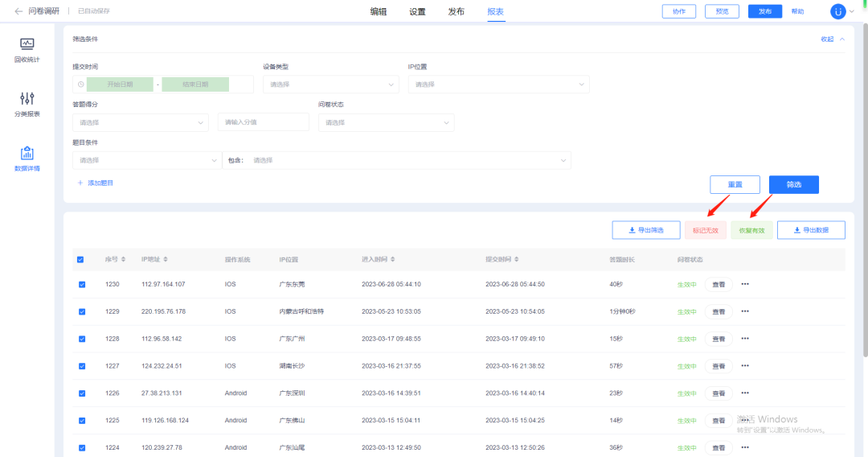The height and width of the screenshot is (457, 868).
Task: Click the 导出筛选 button
Action: point(646,230)
